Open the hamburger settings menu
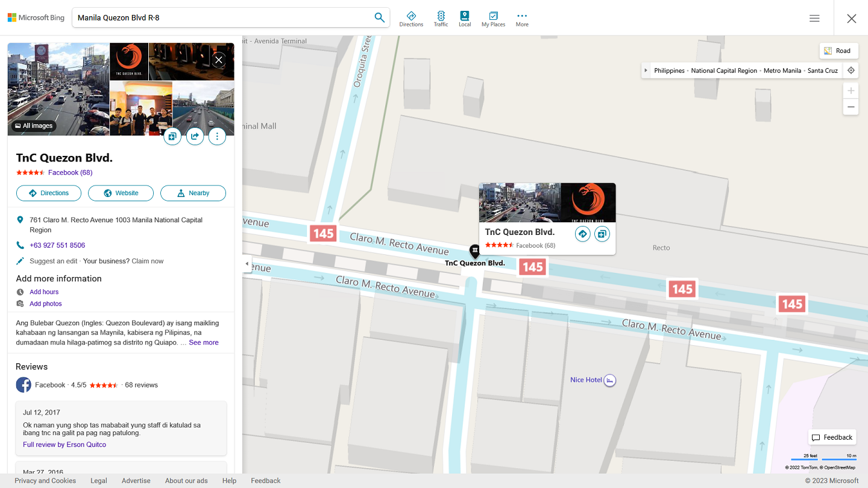Image resolution: width=868 pixels, height=488 pixels. pos(814,18)
